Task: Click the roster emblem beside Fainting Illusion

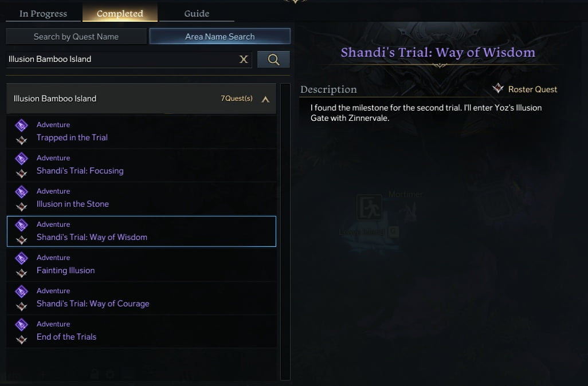Action: point(21,273)
